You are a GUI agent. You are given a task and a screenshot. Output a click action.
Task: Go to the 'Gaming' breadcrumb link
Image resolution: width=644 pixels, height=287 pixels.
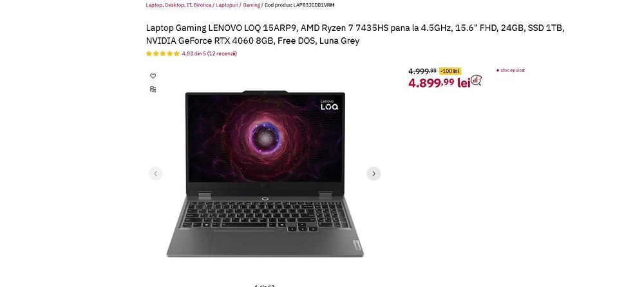click(x=251, y=5)
